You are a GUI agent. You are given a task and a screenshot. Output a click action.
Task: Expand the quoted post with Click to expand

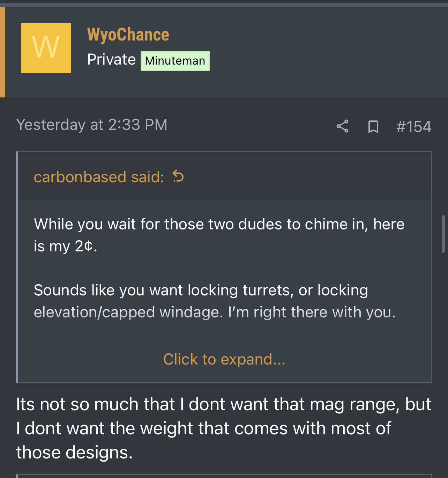coord(224,359)
